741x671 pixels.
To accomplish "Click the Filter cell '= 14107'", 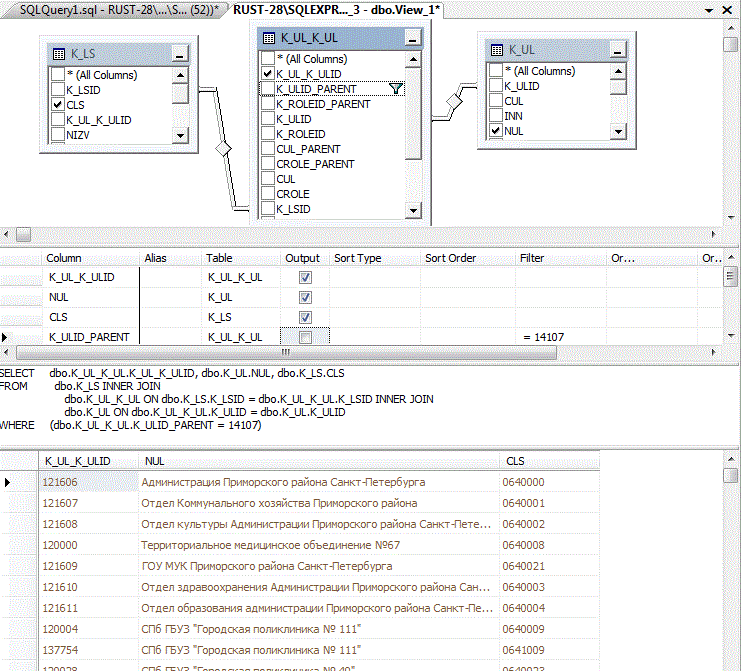I will tap(560, 337).
